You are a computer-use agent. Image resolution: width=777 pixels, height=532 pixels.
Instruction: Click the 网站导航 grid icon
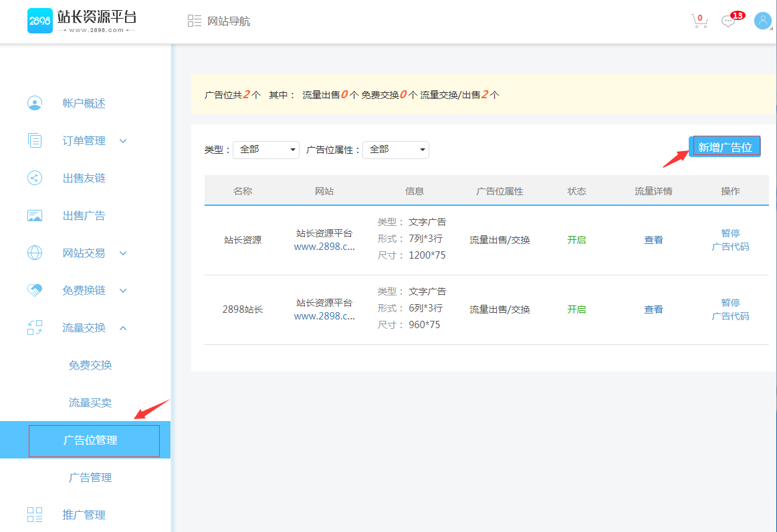[x=195, y=21]
